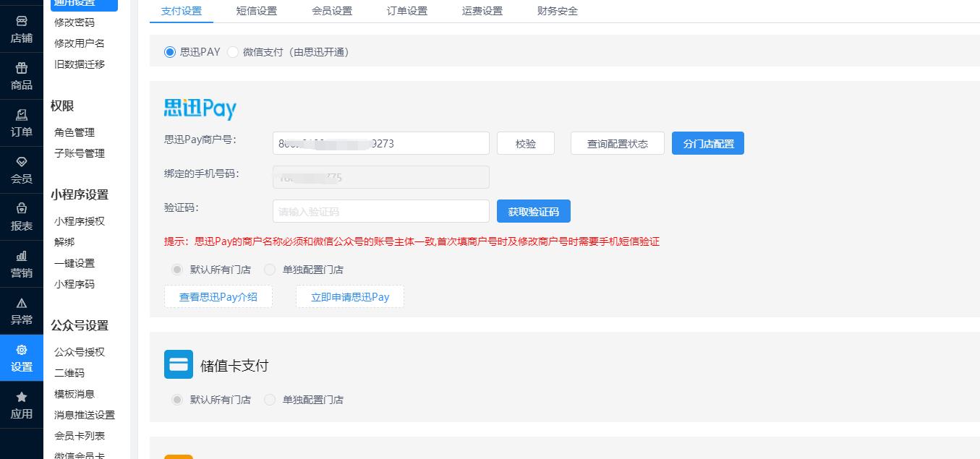Open the 异常 (Exceptions) sidebar icon
Image resolution: width=980 pixels, height=459 pixels.
click(22, 312)
